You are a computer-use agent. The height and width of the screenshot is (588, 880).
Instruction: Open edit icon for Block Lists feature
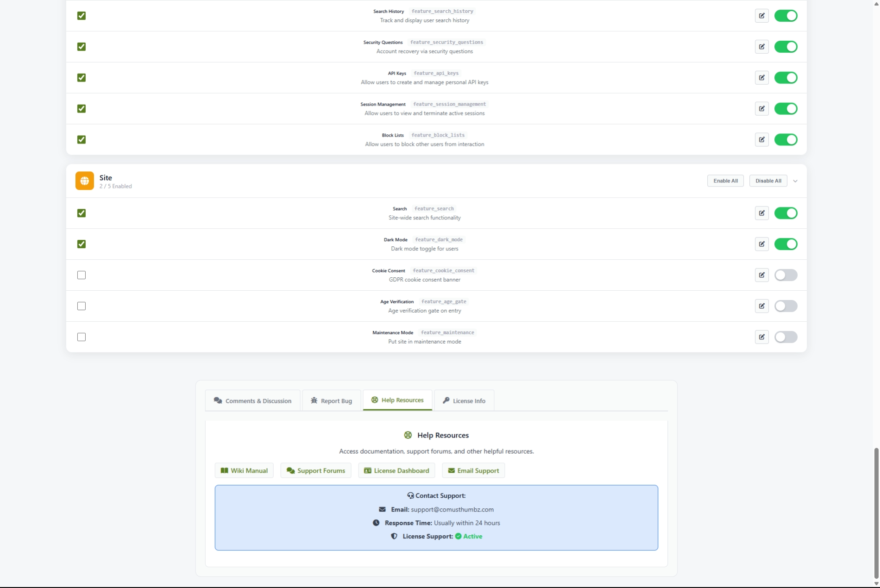tap(761, 140)
